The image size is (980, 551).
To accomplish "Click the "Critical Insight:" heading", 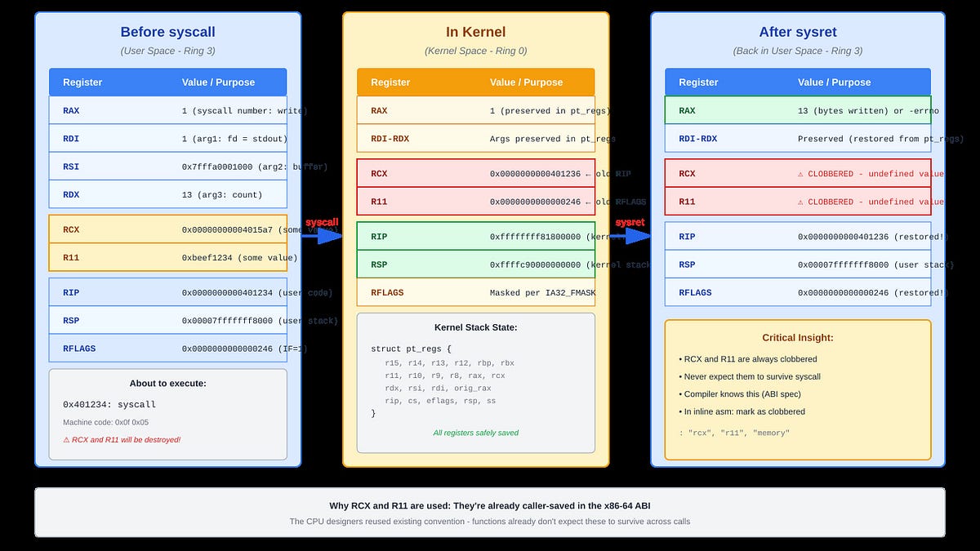I will point(797,337).
